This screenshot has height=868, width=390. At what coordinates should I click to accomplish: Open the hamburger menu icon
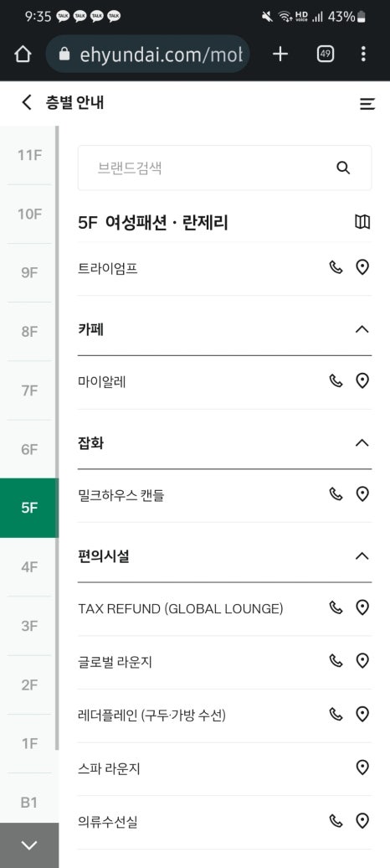[367, 104]
